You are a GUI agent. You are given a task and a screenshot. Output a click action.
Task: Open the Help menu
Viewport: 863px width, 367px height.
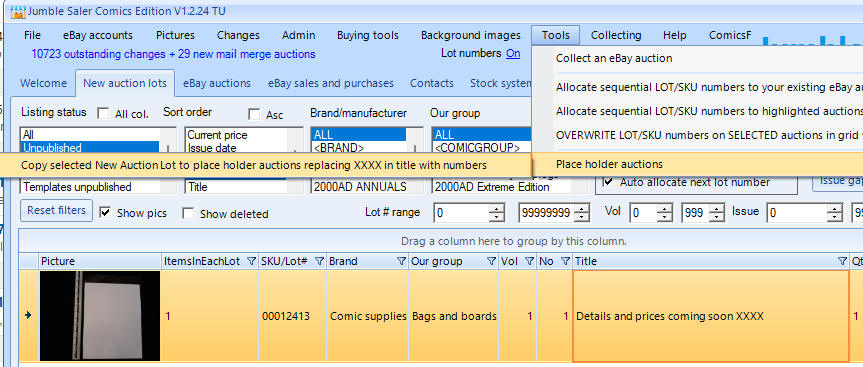[674, 35]
